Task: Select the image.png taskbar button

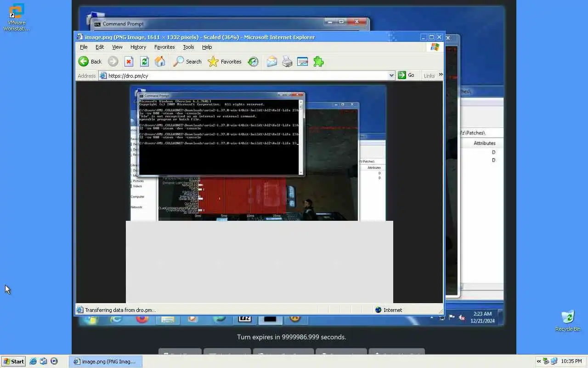Action: 106,362
